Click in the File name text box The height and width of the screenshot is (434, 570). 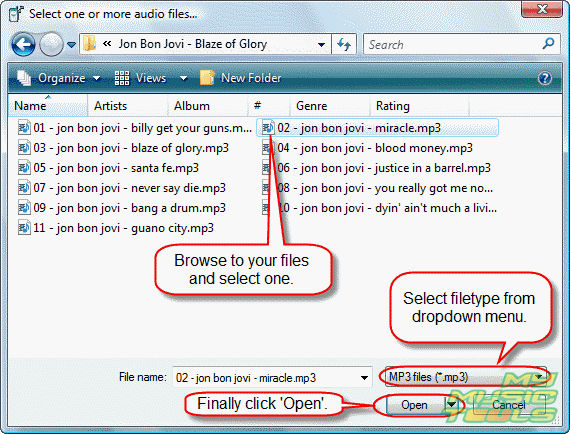click(265, 378)
